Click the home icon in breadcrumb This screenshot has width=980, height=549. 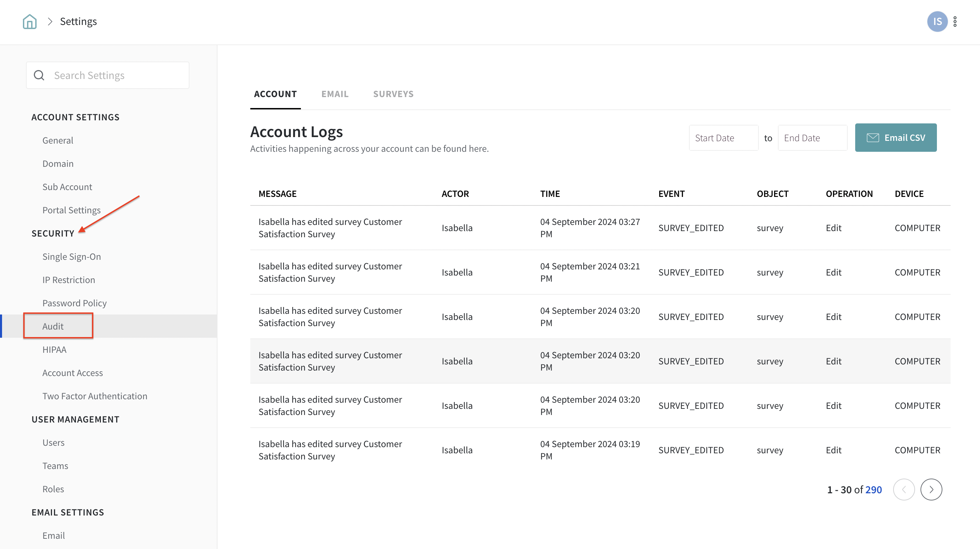(x=29, y=22)
